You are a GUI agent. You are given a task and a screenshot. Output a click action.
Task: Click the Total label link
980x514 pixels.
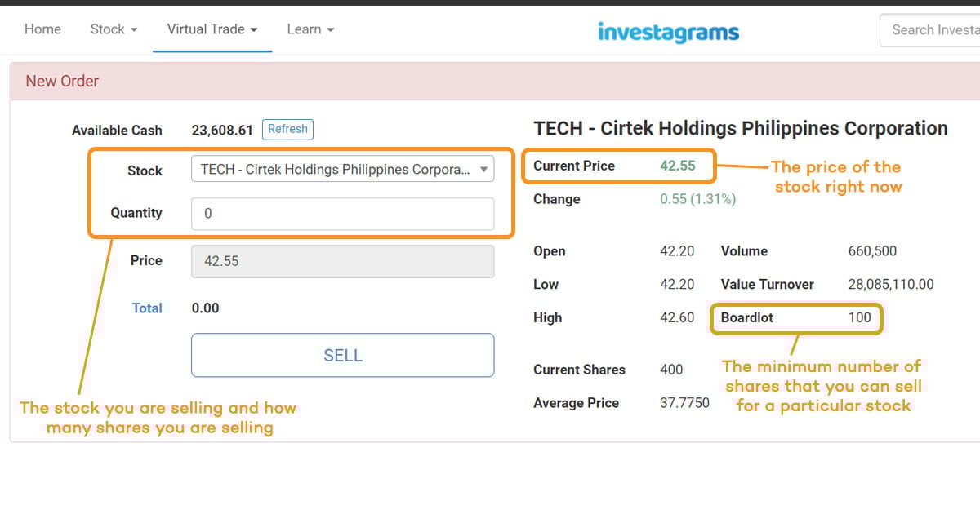point(147,308)
